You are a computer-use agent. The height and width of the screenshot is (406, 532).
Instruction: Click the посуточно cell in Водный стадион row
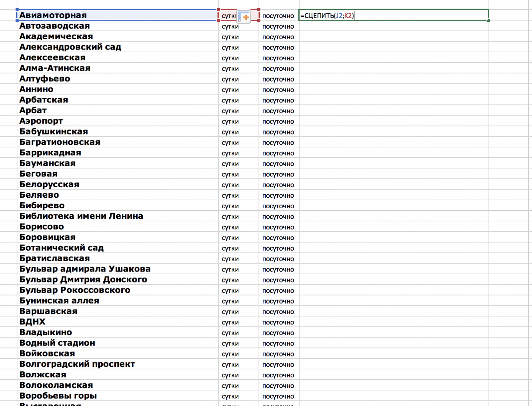click(x=278, y=343)
